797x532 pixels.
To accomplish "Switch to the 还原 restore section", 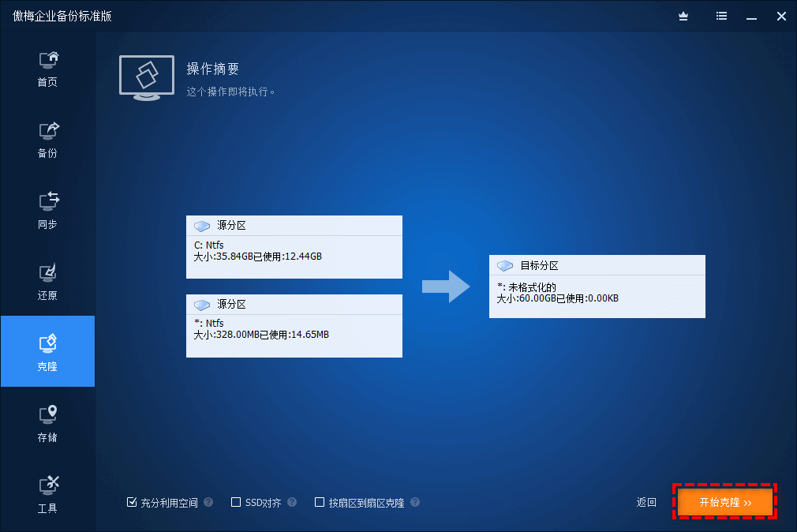I will click(x=48, y=283).
